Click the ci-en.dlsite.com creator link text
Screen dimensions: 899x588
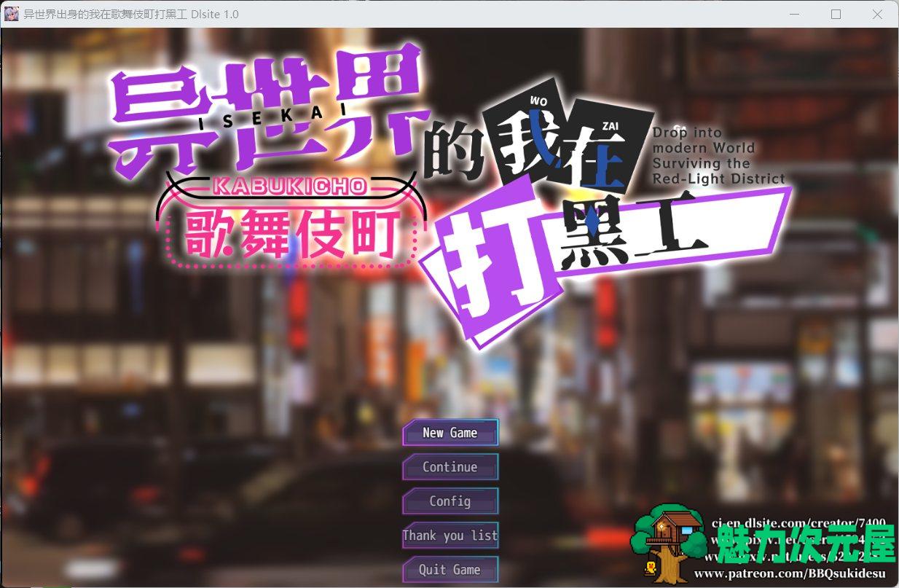[x=798, y=522]
